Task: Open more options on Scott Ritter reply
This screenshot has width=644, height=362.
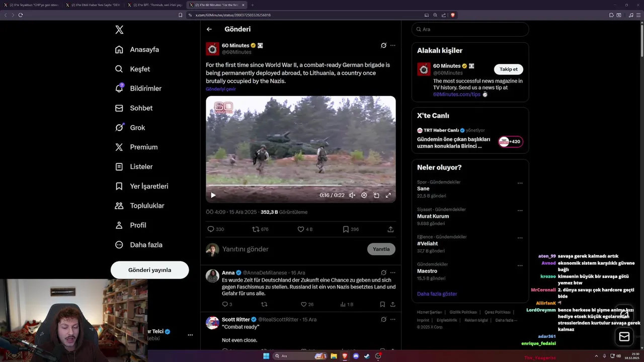Action: pyautogui.click(x=393, y=319)
